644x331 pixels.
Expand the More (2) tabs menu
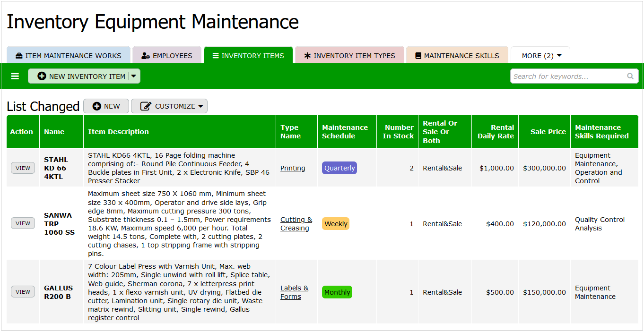(540, 55)
